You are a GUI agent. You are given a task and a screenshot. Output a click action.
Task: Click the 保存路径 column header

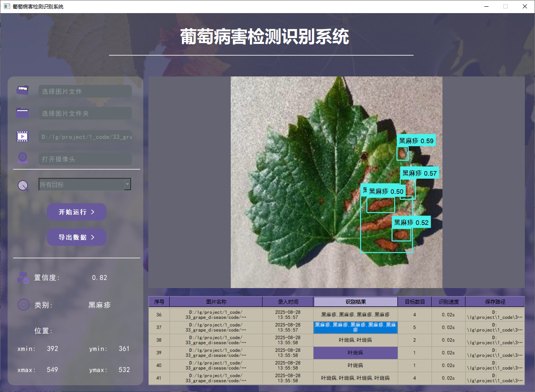coord(495,302)
